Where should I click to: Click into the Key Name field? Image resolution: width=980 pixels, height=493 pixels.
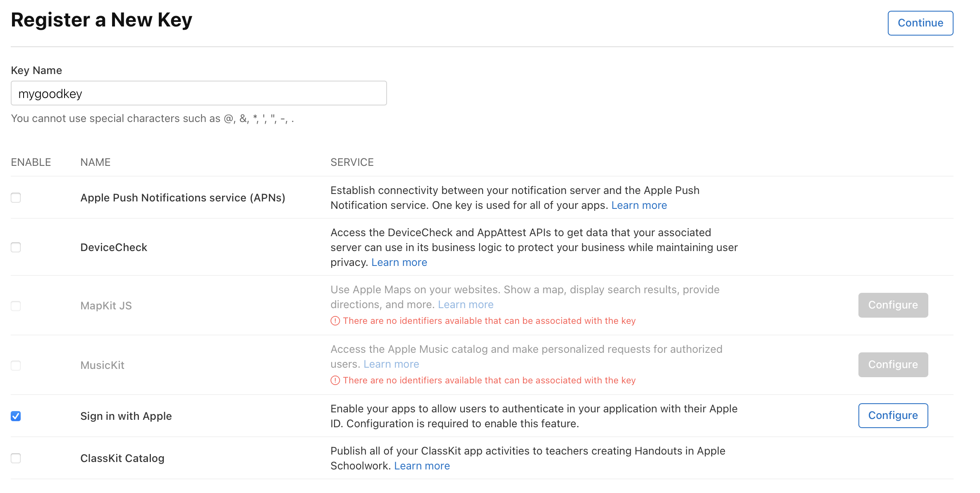pyautogui.click(x=198, y=93)
